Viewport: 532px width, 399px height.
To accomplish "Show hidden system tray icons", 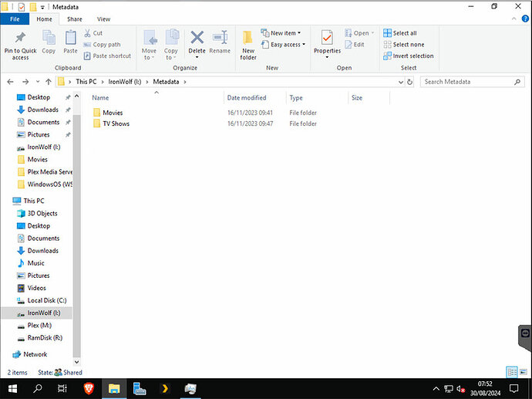I will pos(436,388).
